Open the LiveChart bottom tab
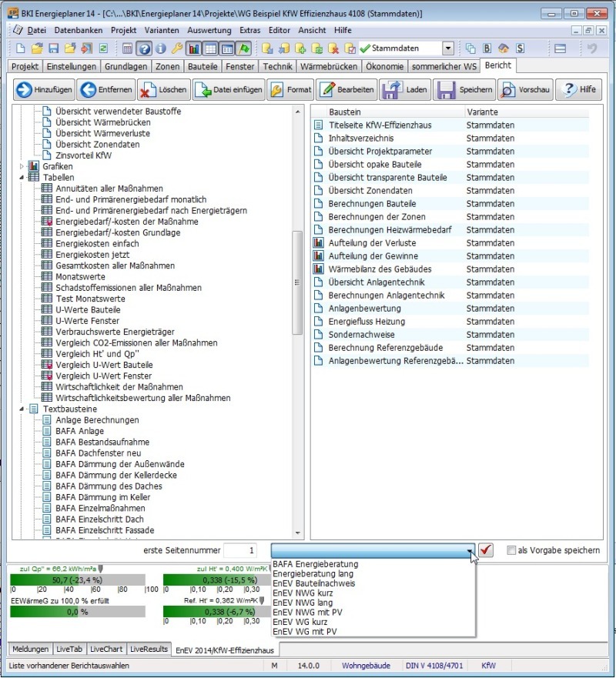The width and height of the screenshot is (616, 678). [x=106, y=649]
